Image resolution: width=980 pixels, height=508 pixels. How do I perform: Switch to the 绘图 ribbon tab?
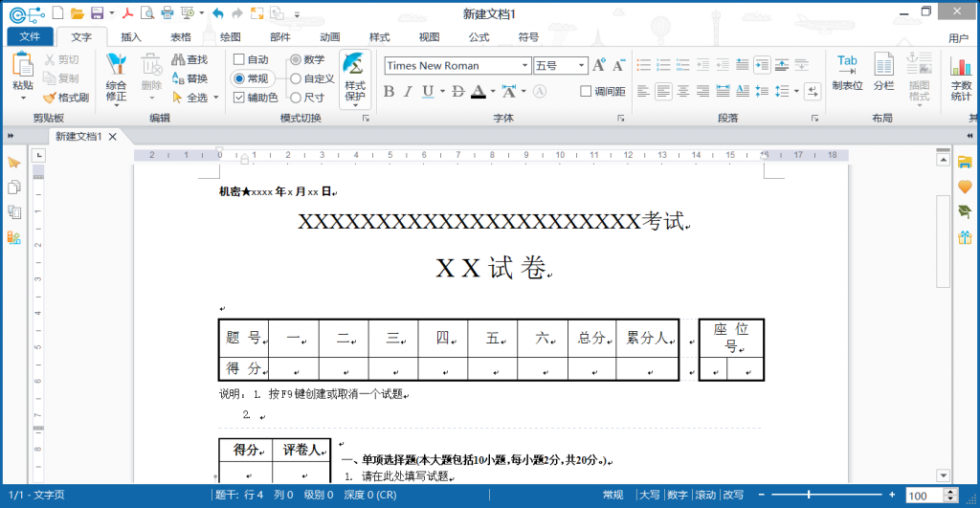(231, 37)
